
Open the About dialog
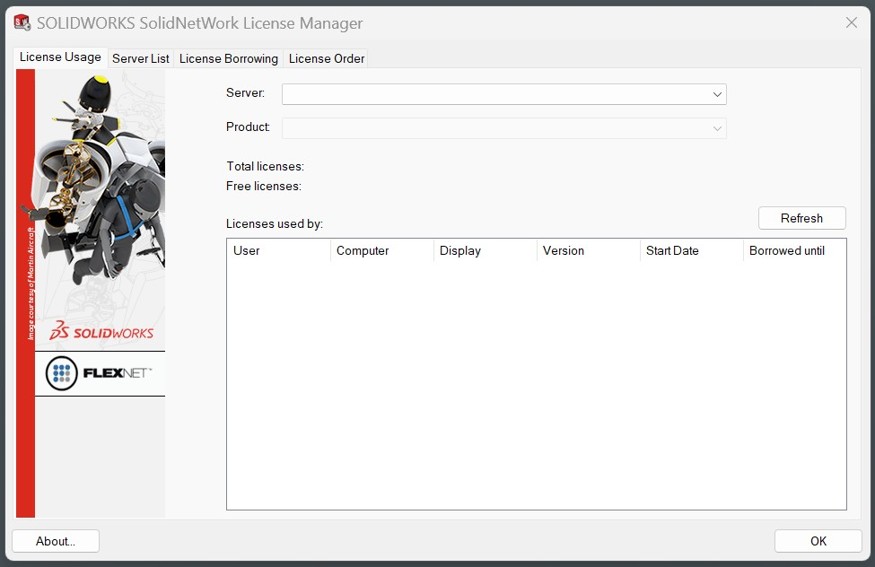[56, 541]
